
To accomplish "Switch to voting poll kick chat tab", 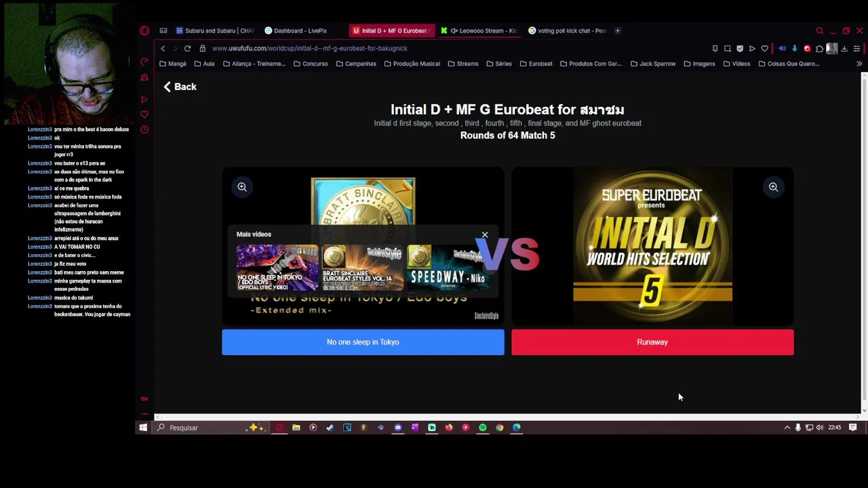I will [x=567, y=30].
